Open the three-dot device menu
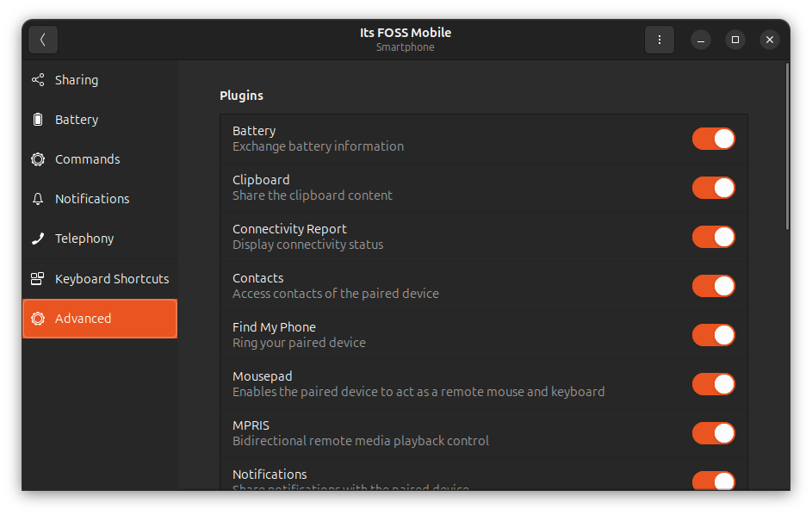 coord(660,40)
